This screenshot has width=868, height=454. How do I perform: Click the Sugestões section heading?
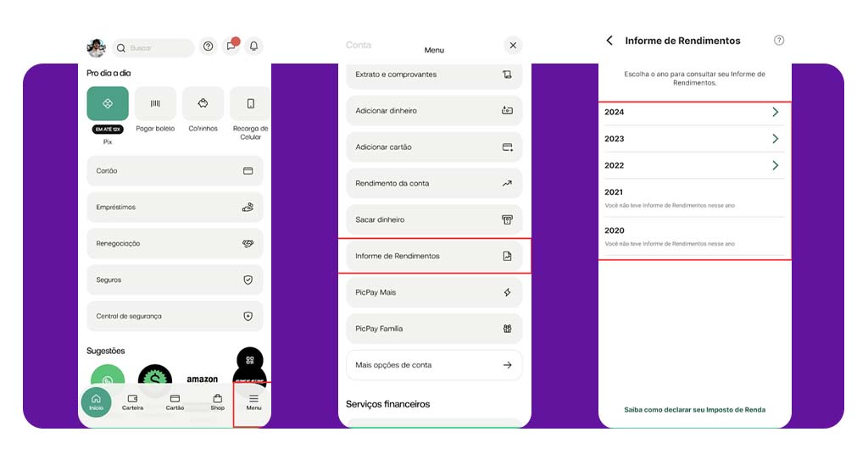point(106,352)
